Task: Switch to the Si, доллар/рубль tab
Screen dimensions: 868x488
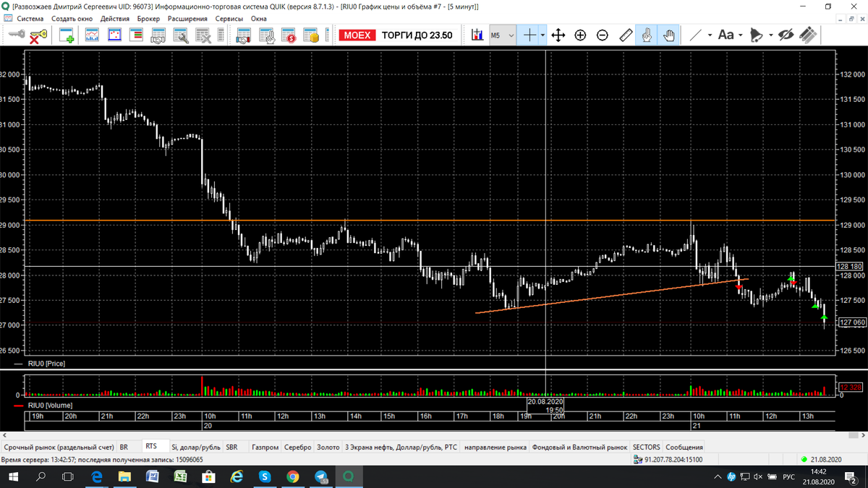Action: [x=195, y=448]
